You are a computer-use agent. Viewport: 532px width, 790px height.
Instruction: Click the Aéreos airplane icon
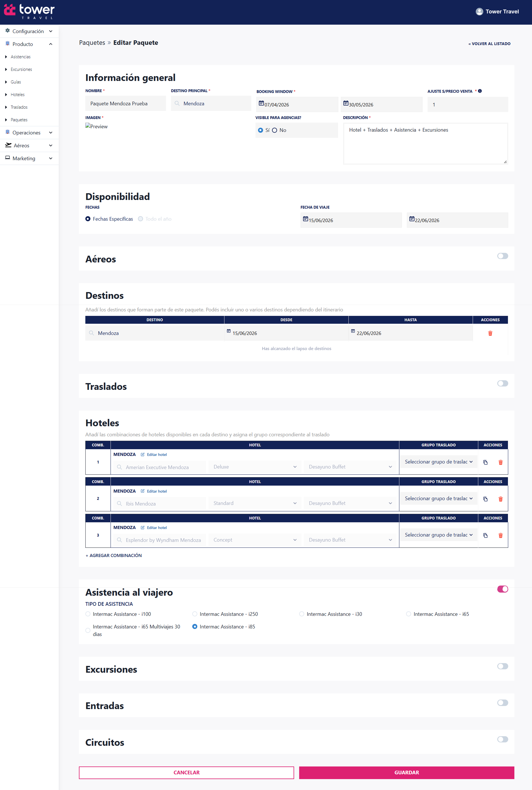8,145
